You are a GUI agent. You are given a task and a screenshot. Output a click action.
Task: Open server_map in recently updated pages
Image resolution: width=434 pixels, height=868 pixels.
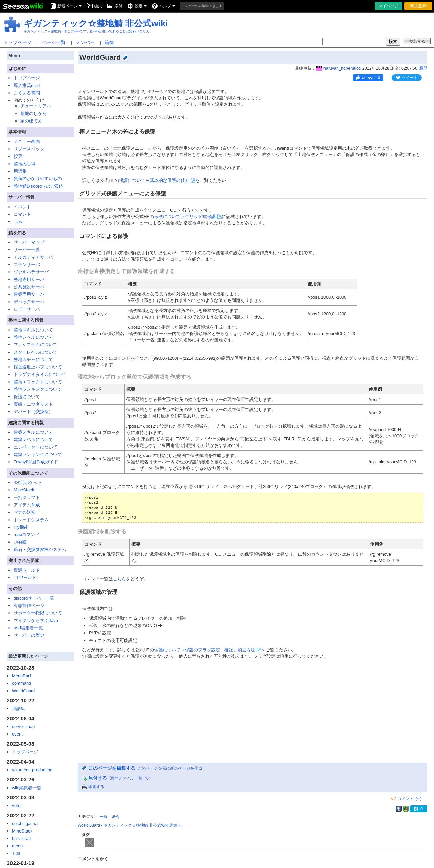point(23,727)
